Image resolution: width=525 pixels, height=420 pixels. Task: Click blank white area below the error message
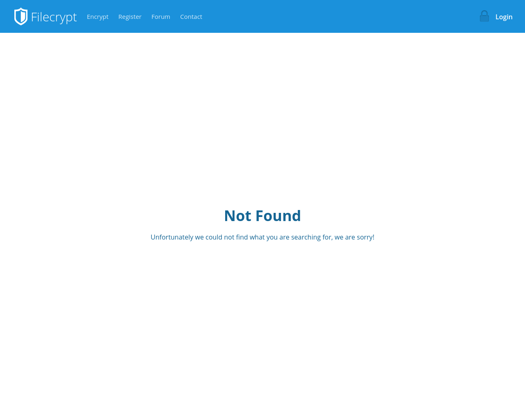click(262, 328)
